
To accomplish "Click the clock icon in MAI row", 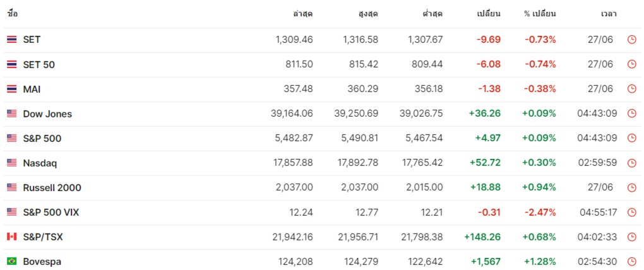I will (631, 89).
